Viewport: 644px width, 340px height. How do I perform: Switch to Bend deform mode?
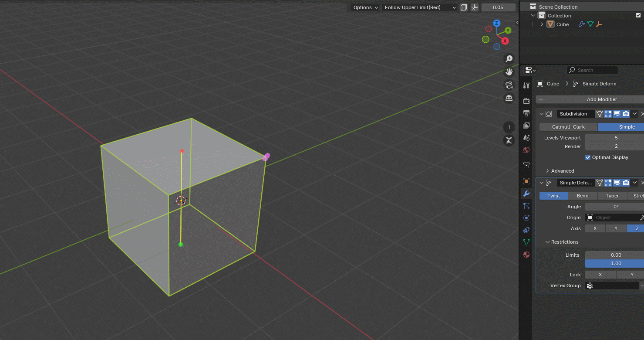(x=583, y=195)
